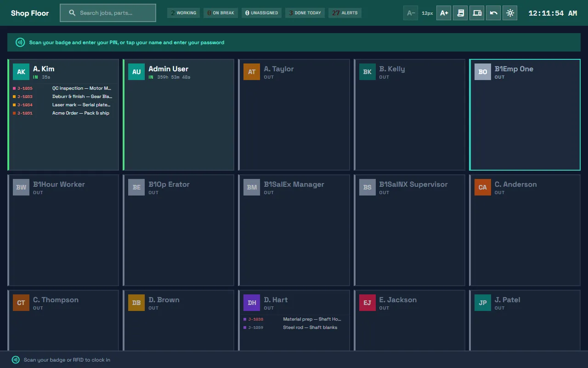Open job J-1031 Acme Order row

63,113
